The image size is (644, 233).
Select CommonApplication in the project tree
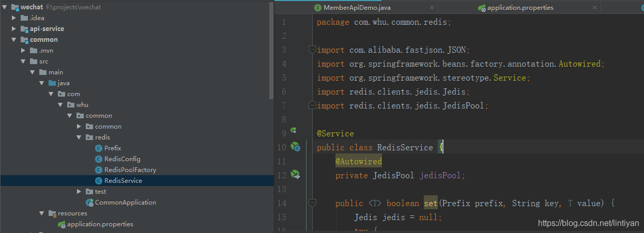[126, 203]
